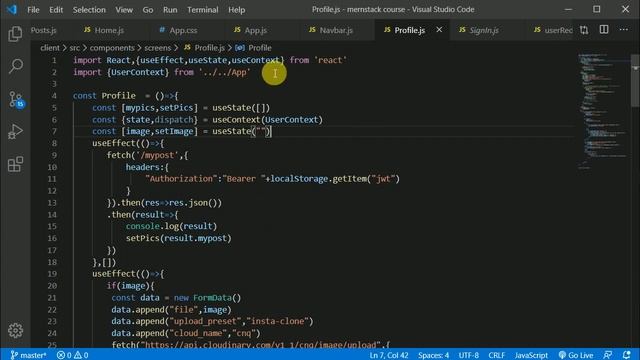
Task: Click the "insta-clone" string on line 23
Action: tap(277, 321)
